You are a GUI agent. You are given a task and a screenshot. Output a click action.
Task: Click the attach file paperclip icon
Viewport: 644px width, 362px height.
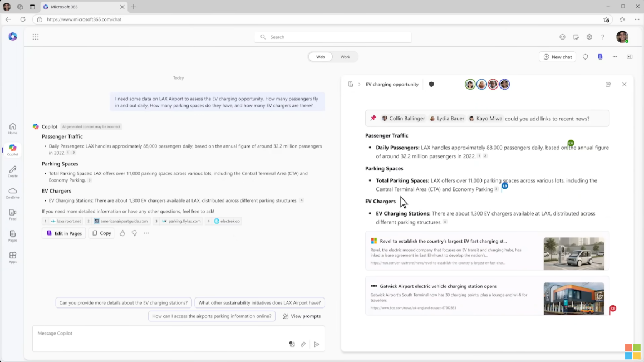click(303, 344)
